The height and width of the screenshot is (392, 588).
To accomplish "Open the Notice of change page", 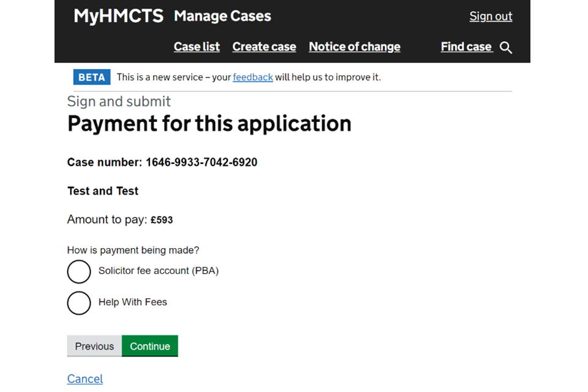I will coord(355,47).
